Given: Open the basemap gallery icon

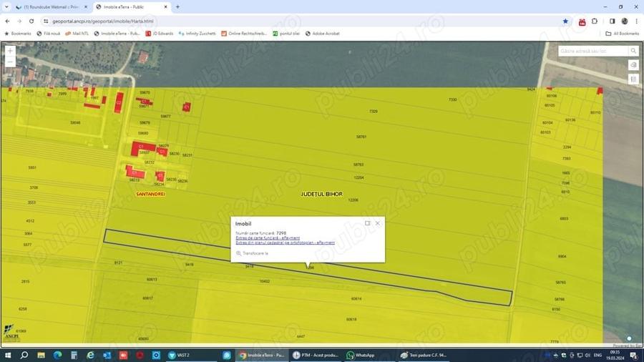Looking at the screenshot, I should coord(633,79).
